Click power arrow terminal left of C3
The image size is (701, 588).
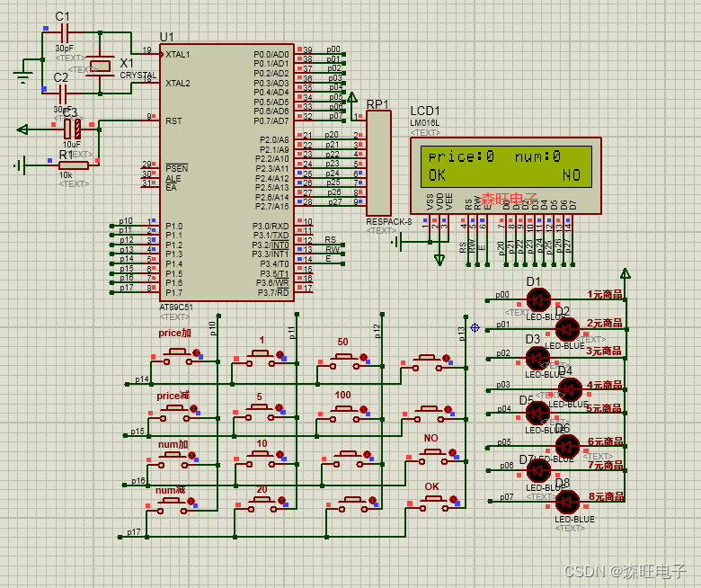point(22,129)
